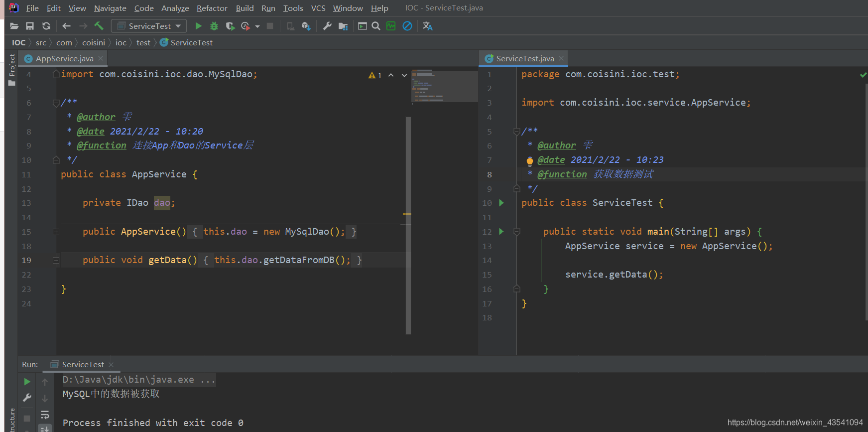Image resolution: width=868 pixels, height=432 pixels.
Task: Click the Run Anything window icon
Action: point(363,26)
